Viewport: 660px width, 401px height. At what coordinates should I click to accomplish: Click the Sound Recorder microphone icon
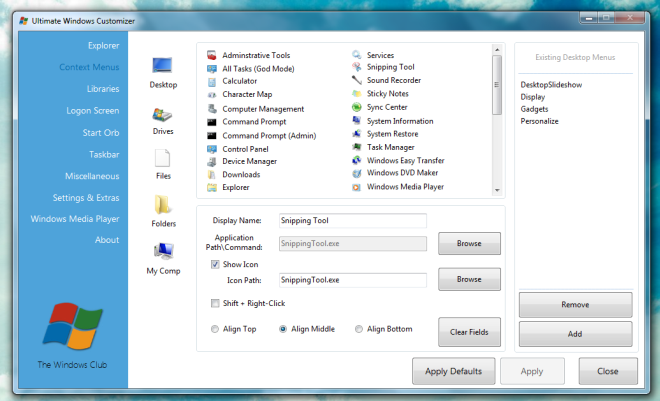coord(357,80)
